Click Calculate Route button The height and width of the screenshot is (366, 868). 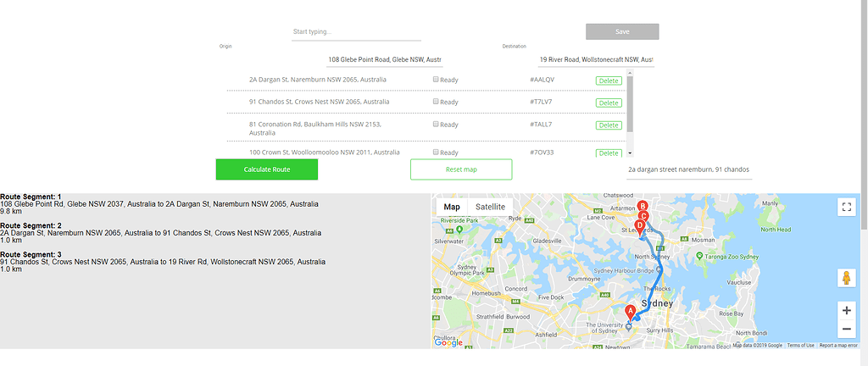[267, 169]
